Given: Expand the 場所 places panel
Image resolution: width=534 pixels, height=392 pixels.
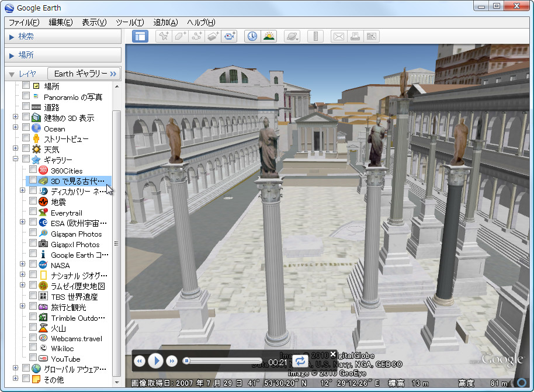Looking at the screenshot, I should pos(12,55).
